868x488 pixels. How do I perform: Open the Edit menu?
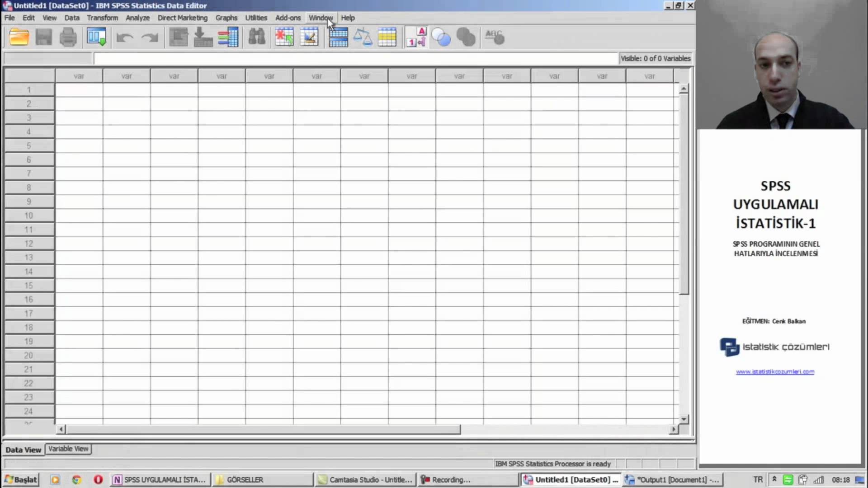(28, 18)
